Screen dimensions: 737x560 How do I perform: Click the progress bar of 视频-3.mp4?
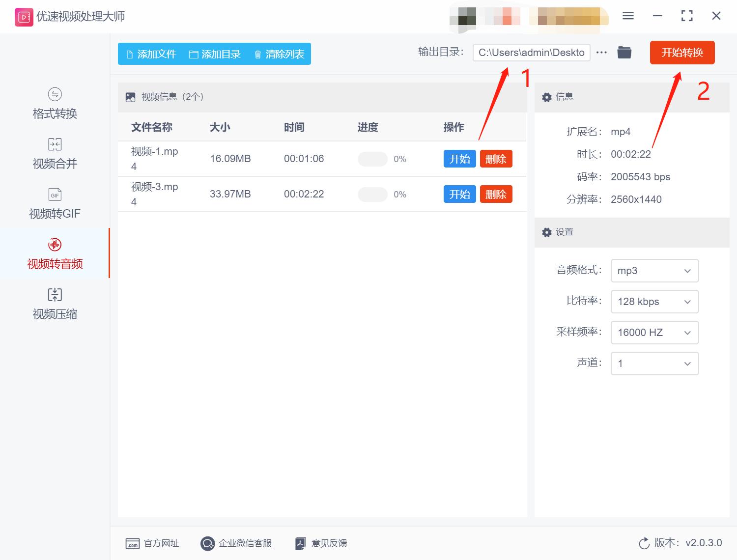(372, 194)
